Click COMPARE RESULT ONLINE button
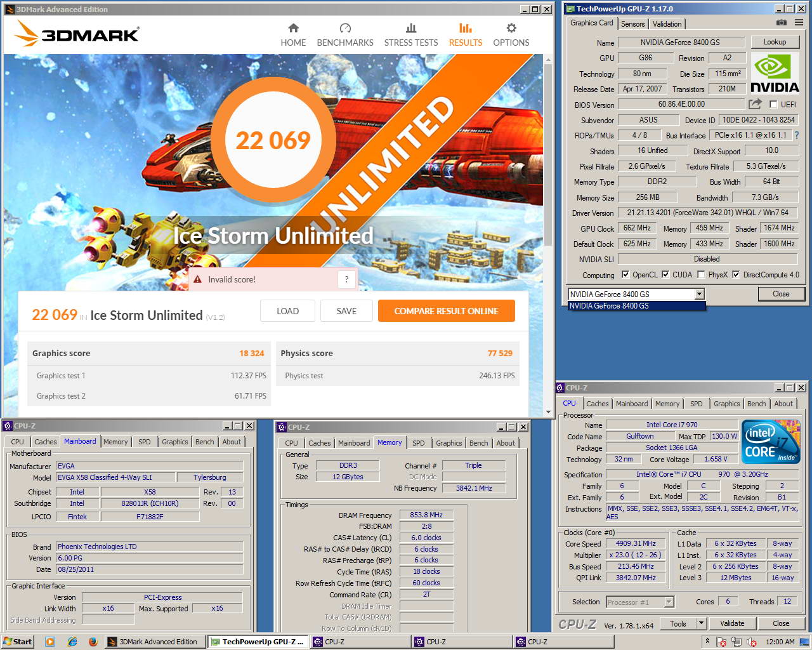The width and height of the screenshot is (812, 650). [x=446, y=311]
